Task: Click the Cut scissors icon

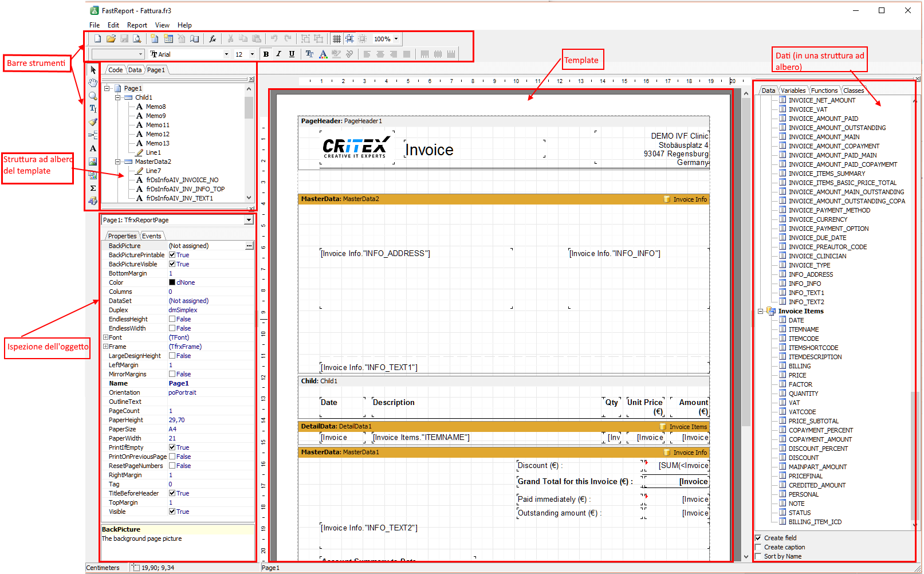Action: coord(230,39)
